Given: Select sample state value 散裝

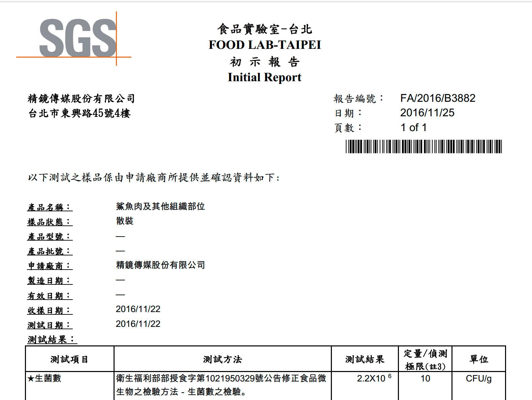Looking at the screenshot, I should point(125,221).
